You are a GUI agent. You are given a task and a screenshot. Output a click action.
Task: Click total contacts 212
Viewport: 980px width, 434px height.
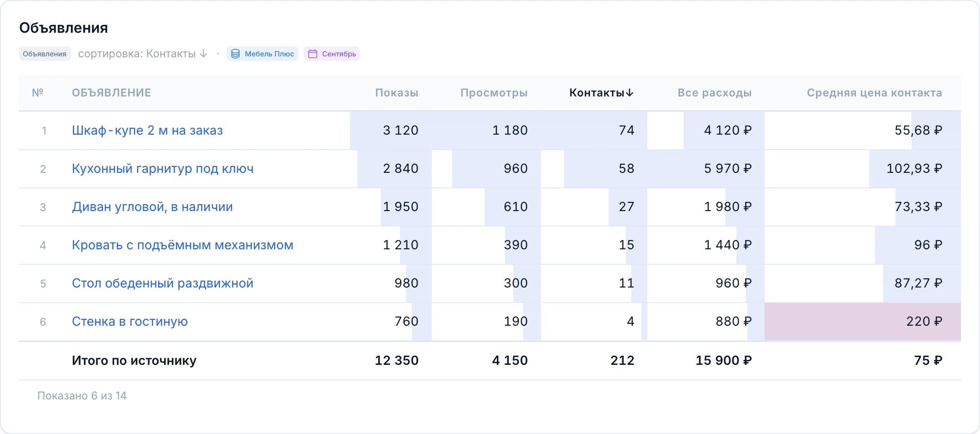tap(622, 361)
